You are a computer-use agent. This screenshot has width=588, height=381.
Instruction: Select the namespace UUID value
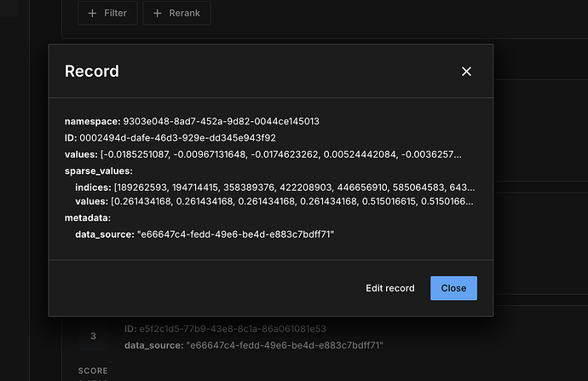[221, 122]
